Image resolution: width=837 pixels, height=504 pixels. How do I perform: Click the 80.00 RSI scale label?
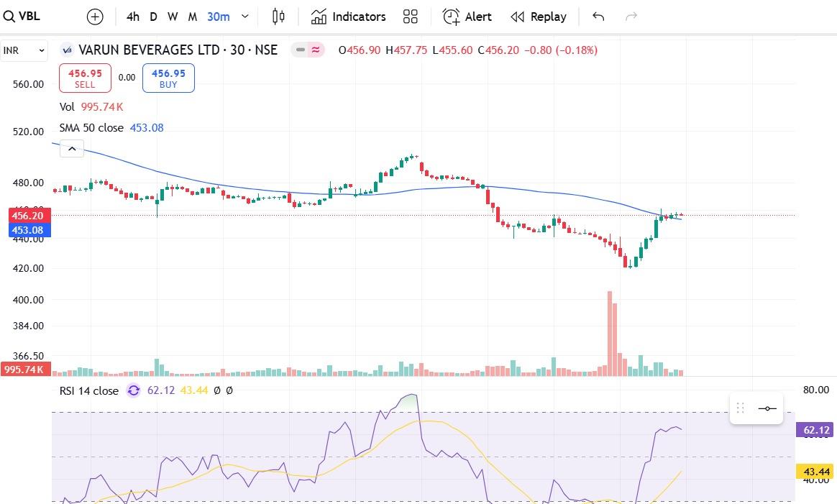pos(816,390)
